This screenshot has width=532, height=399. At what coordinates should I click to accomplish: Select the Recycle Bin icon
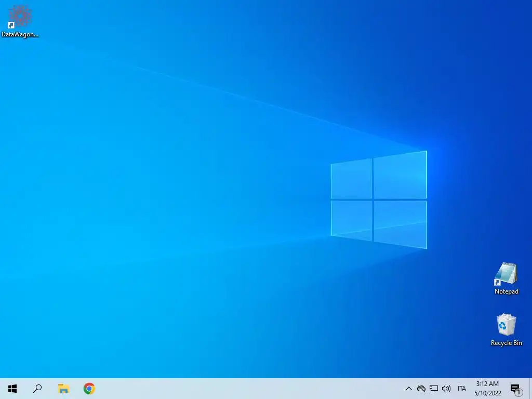(506, 330)
